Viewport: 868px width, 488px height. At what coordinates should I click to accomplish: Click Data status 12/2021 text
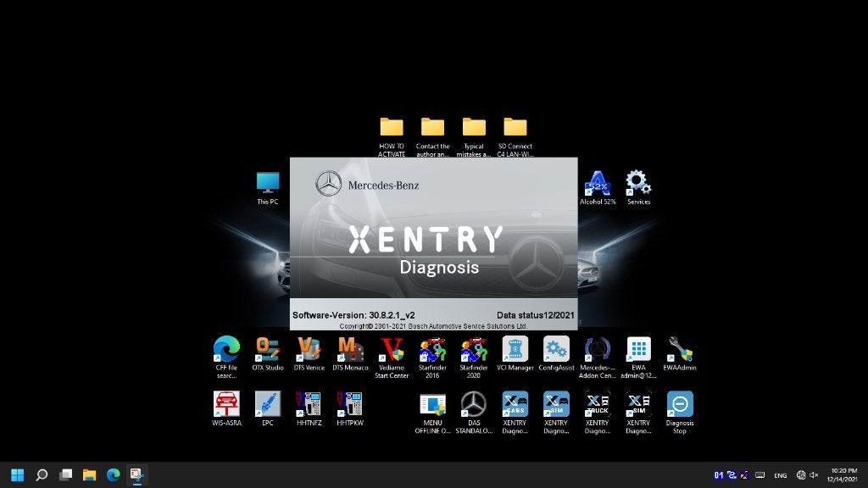(x=536, y=315)
